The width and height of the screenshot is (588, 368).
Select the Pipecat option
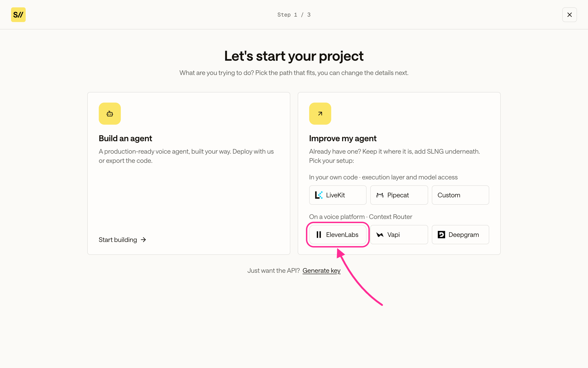point(399,195)
